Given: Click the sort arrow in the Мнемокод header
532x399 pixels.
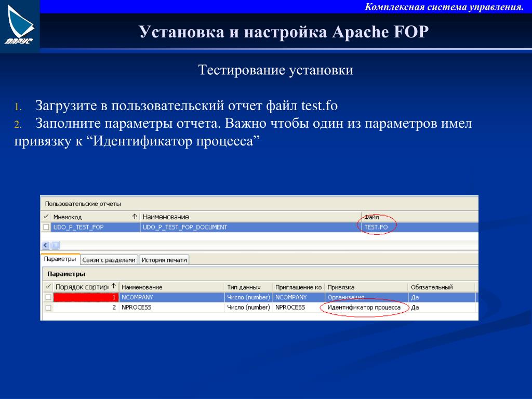Looking at the screenshot, I should [x=135, y=216].
